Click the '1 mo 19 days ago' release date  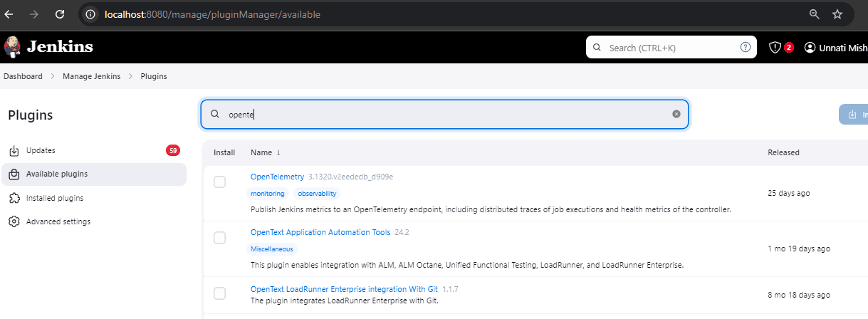(799, 249)
